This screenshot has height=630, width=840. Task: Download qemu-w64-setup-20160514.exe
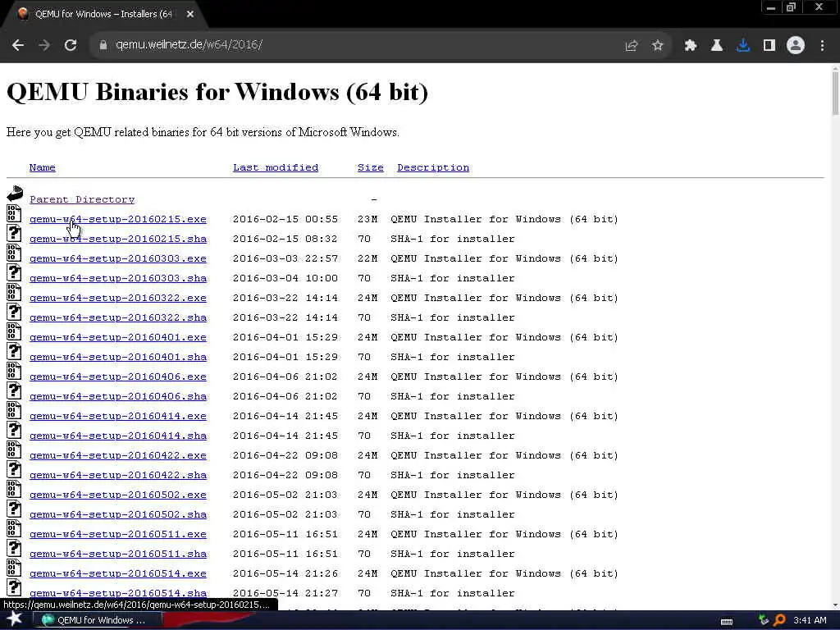coord(118,573)
